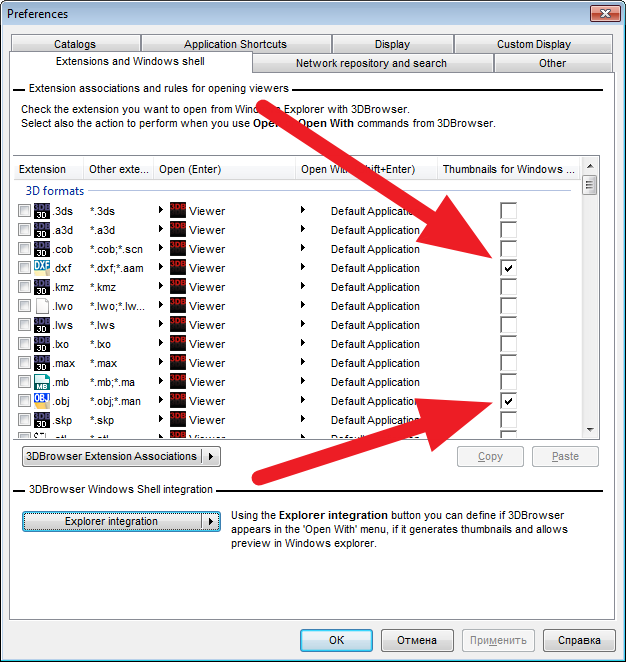Check the .obj extension association checkbox
Image resolution: width=626 pixels, height=662 pixels.
tap(24, 400)
